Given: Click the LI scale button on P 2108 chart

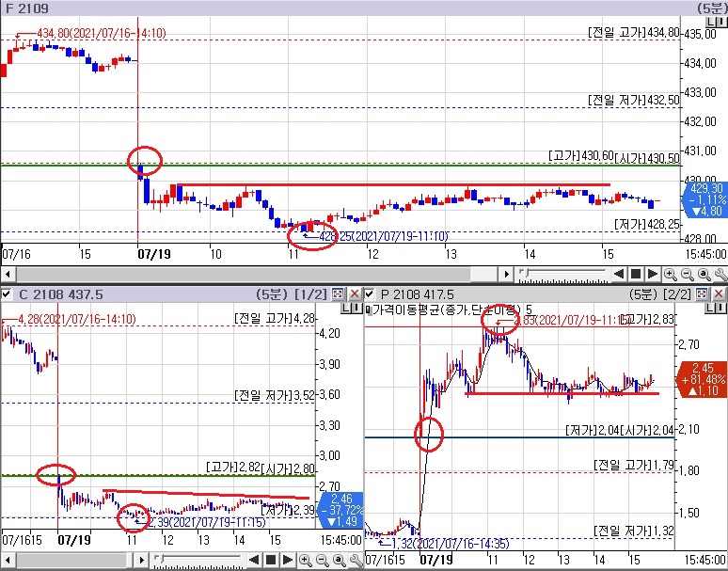Looking at the screenshot, I should coord(716,309).
